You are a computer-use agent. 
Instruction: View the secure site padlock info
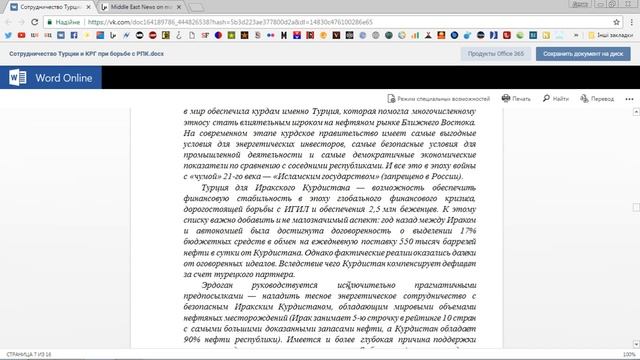[x=50, y=22]
